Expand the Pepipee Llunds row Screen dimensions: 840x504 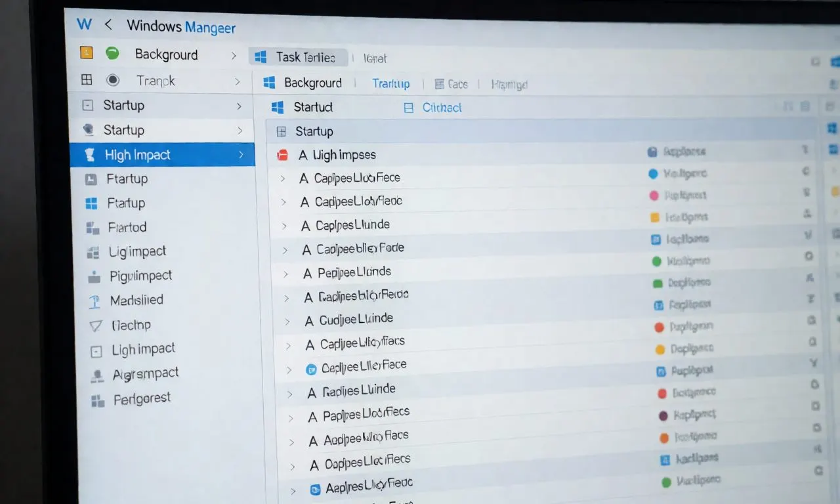tap(285, 274)
